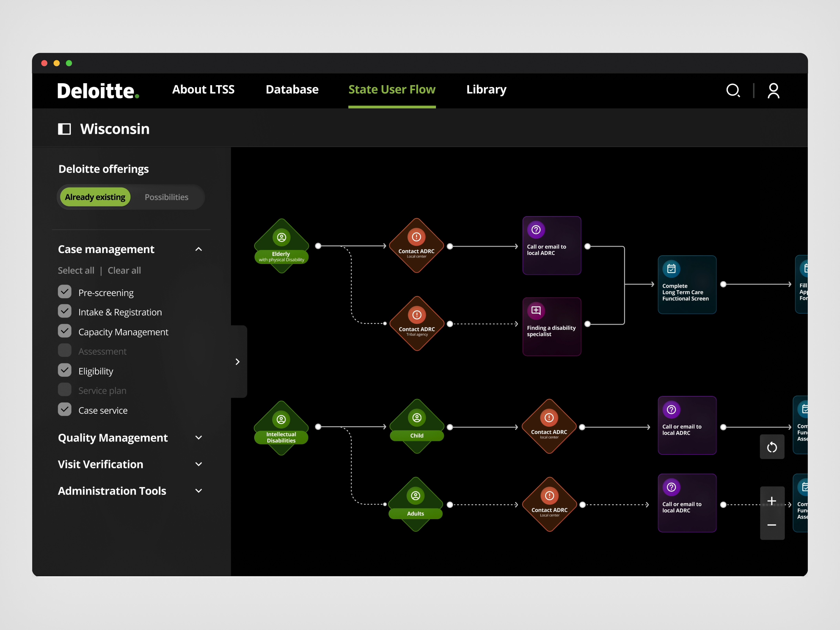Select the Elderly with physical Disability node
Screen dimensions: 840x630
pyautogui.click(x=281, y=246)
